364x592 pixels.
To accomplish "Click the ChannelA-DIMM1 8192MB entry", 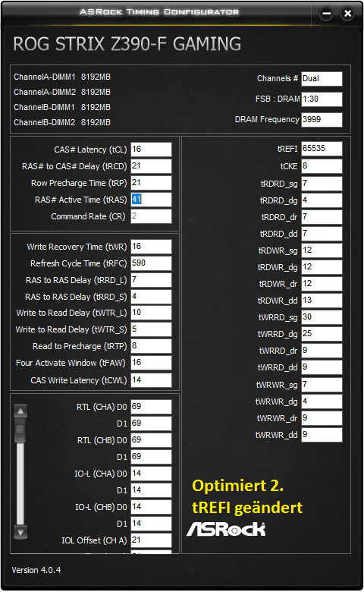I will click(x=62, y=77).
